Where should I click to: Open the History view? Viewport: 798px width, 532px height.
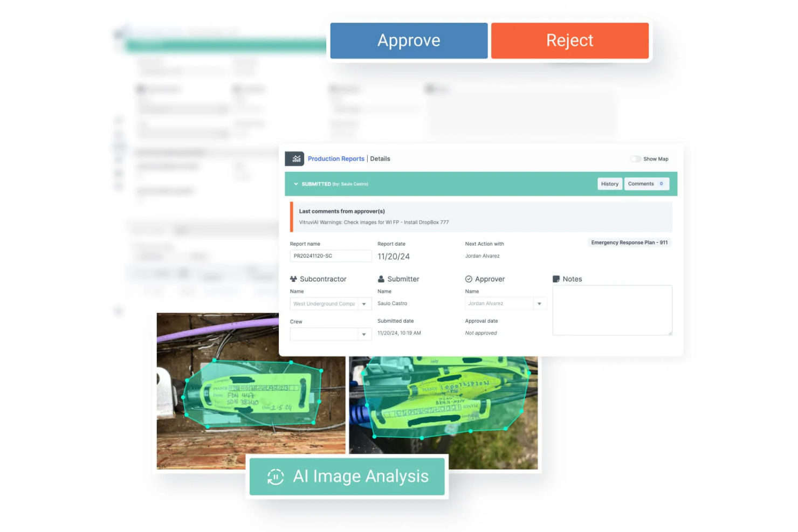[609, 183]
